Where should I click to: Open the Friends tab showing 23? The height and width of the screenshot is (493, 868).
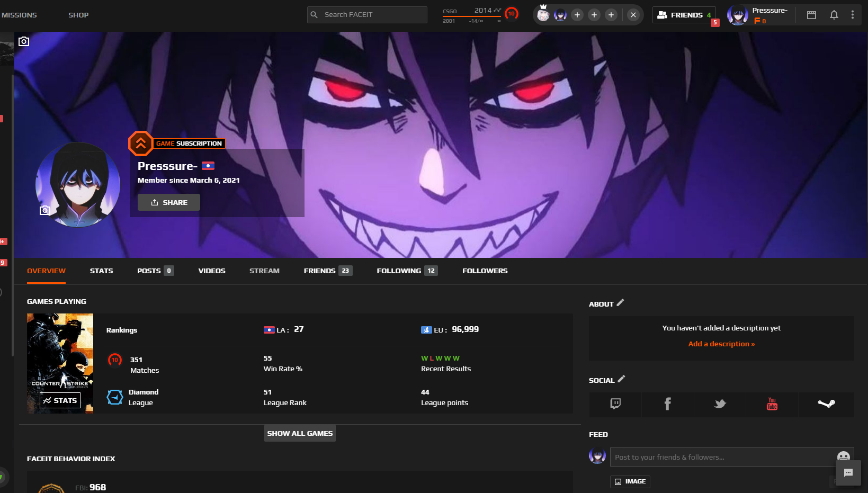(x=328, y=271)
